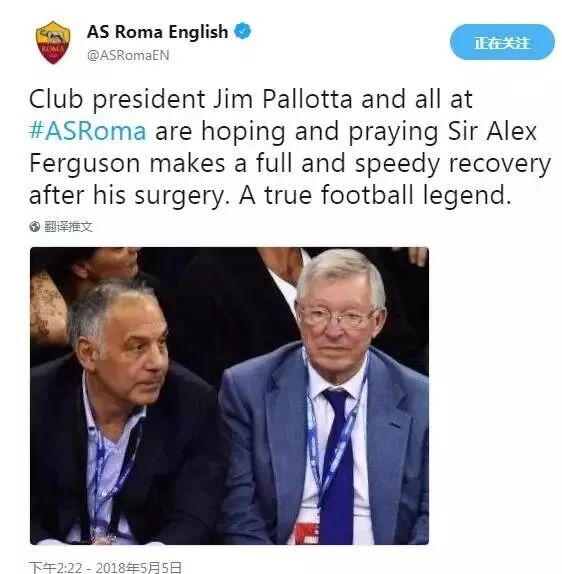Open the AS Roma English profile name
The image size is (562, 574).
coord(157,32)
